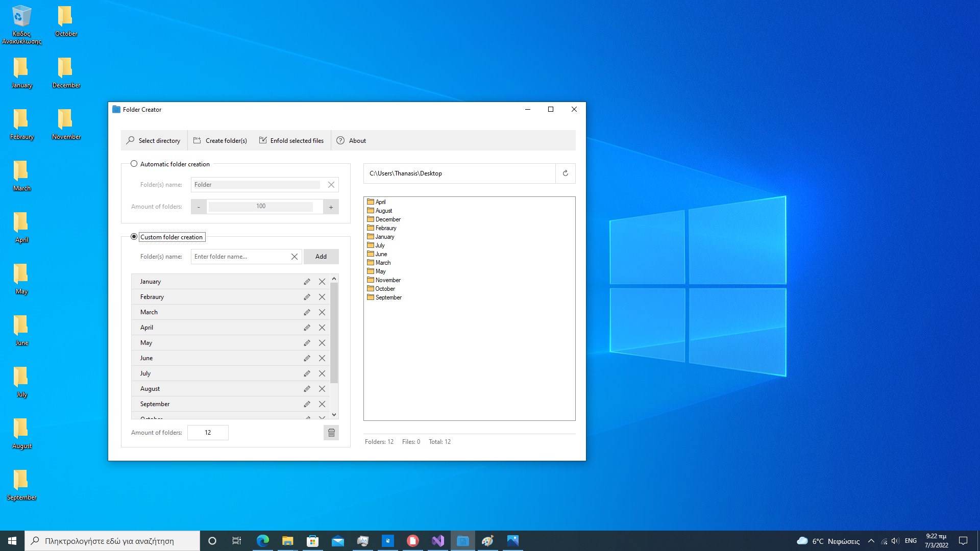Click the pencil edit icon for January
Screen dimensions: 980x551
click(x=307, y=282)
